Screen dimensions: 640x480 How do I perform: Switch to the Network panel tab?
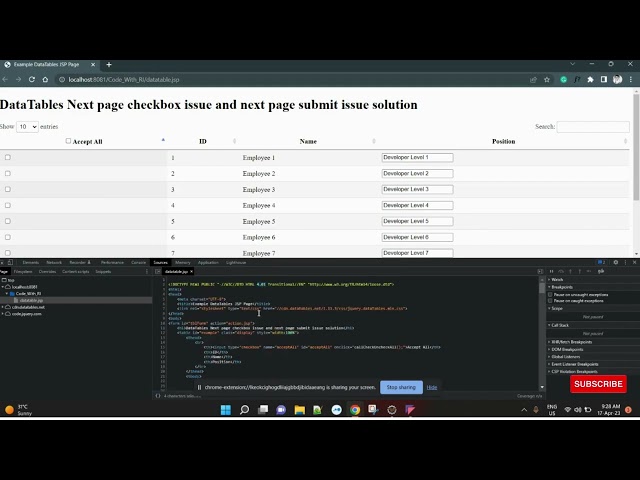tap(54, 262)
